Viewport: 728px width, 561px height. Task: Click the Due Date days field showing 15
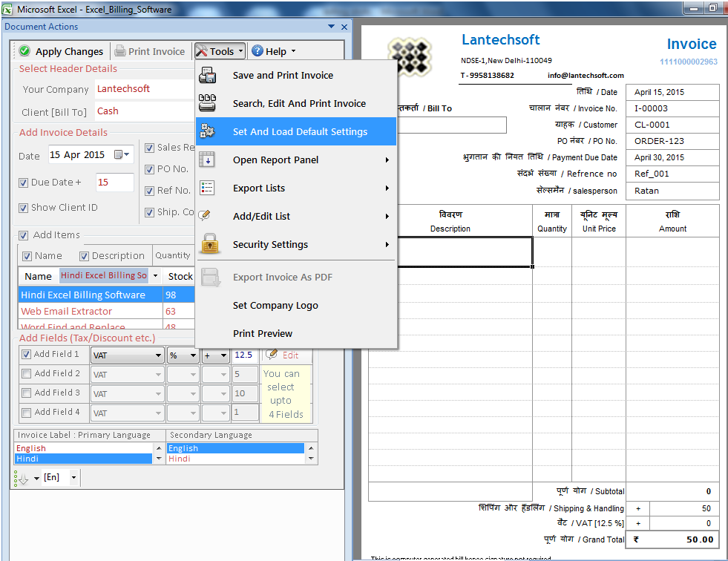pos(115,183)
